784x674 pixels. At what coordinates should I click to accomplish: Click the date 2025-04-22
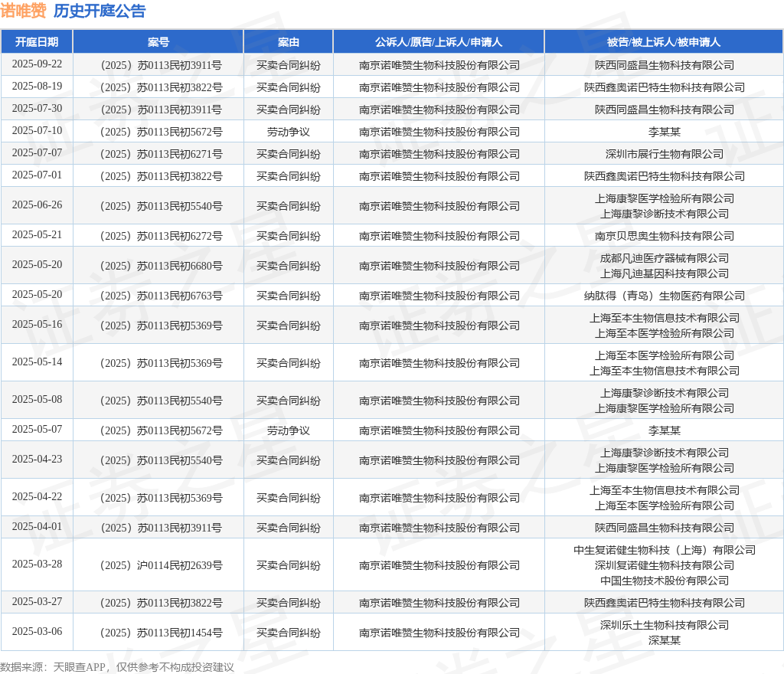pos(37,496)
